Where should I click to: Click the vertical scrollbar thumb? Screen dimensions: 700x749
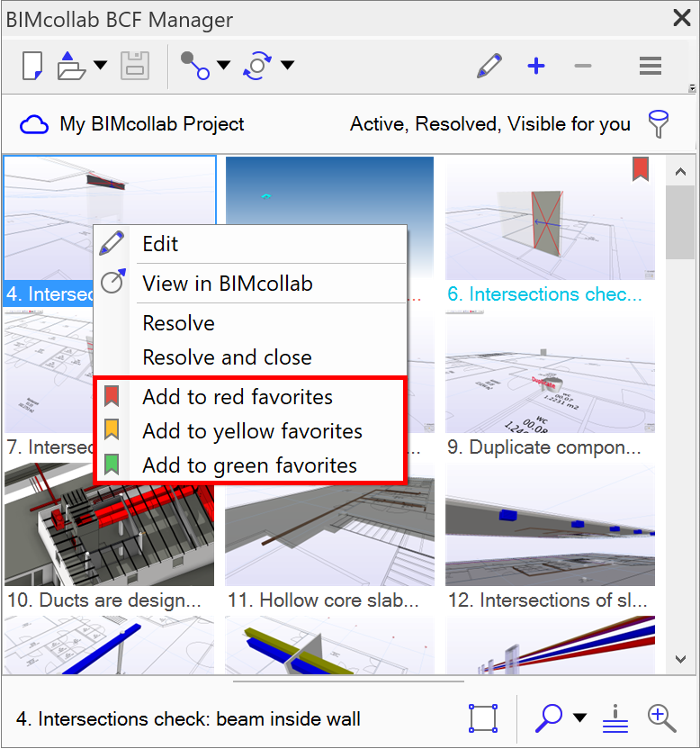[x=680, y=222]
